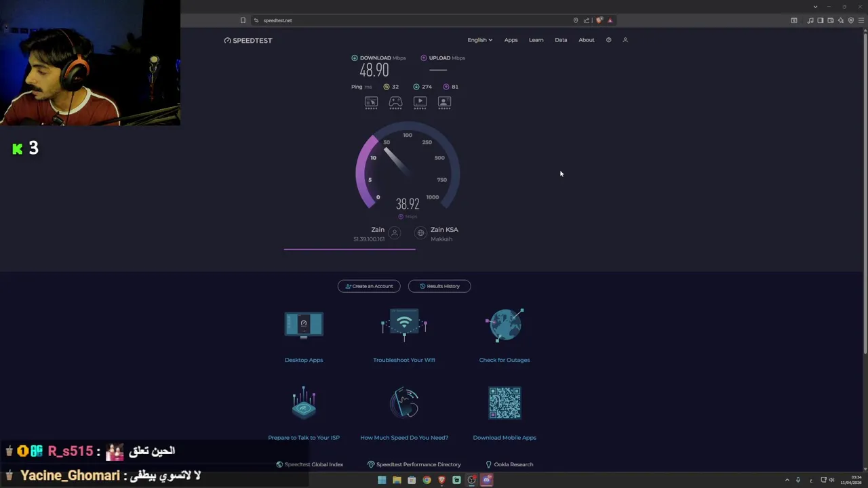The height and width of the screenshot is (488, 868).
Task: Click the Brave Shields lion icon
Action: [599, 20]
